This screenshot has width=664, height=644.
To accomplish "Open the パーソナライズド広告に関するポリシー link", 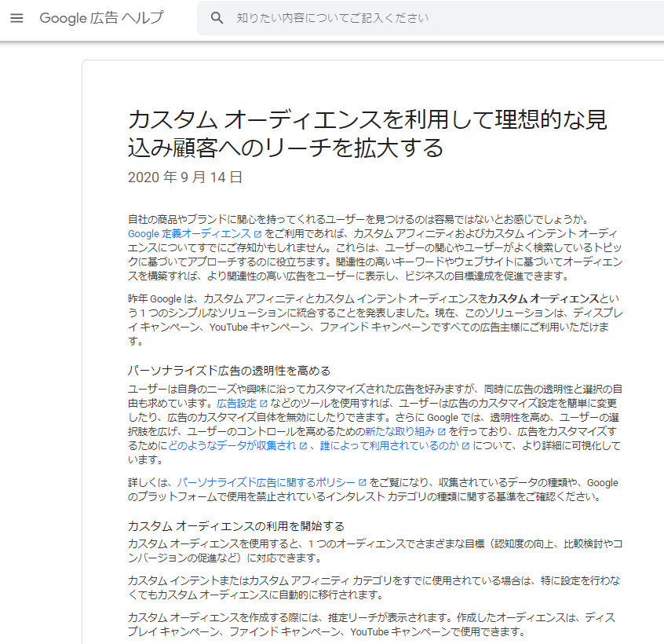I will click(x=266, y=482).
